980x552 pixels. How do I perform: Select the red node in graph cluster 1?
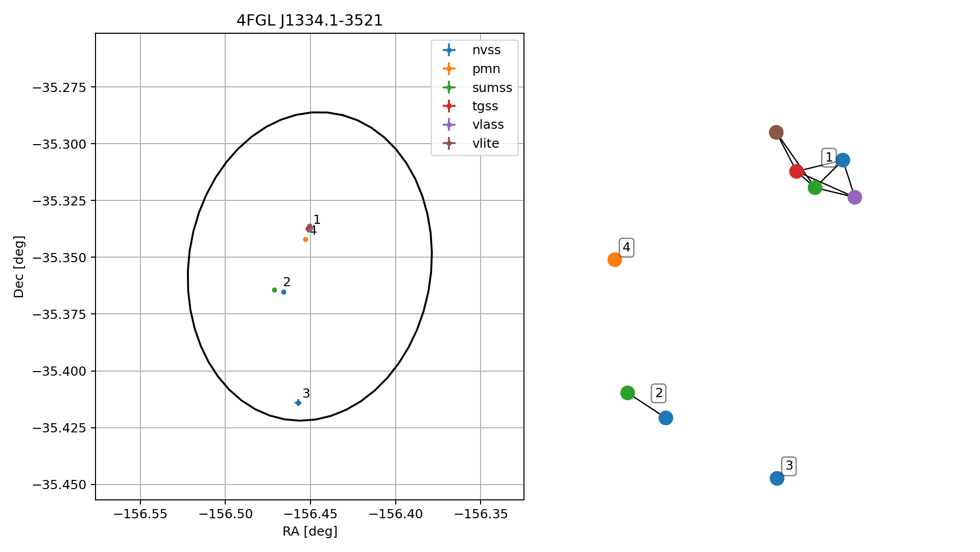coord(797,171)
